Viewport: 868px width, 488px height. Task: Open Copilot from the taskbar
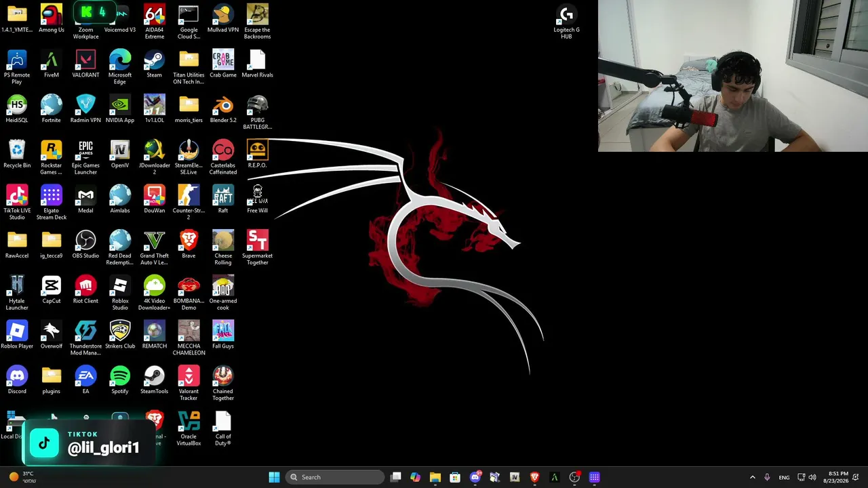tap(416, 477)
